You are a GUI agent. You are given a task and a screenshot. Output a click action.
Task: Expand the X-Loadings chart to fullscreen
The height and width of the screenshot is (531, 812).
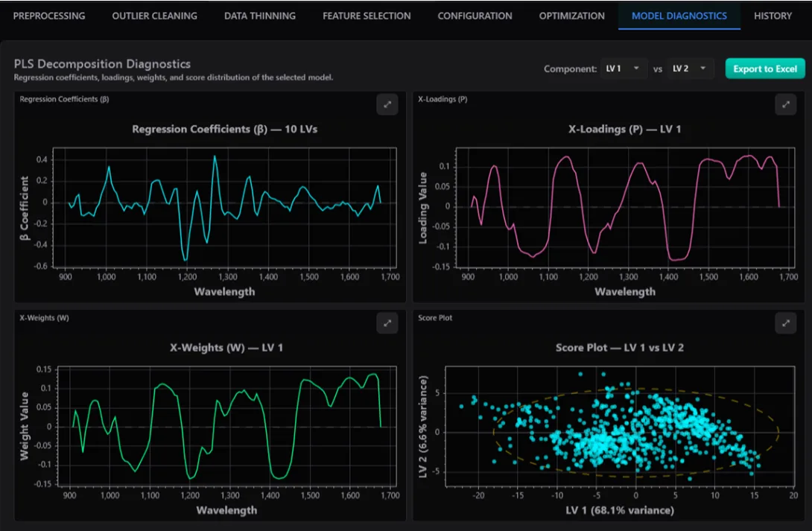click(786, 104)
